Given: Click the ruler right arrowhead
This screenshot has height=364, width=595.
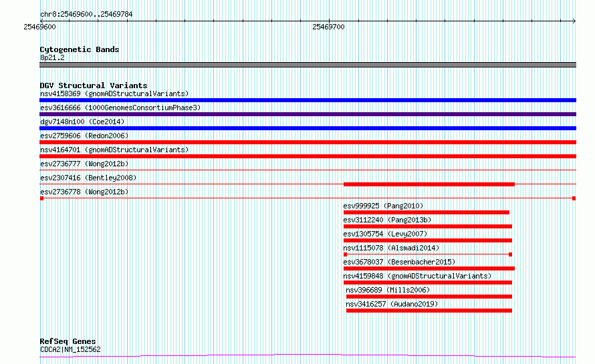Looking at the screenshot, I should point(574,21).
